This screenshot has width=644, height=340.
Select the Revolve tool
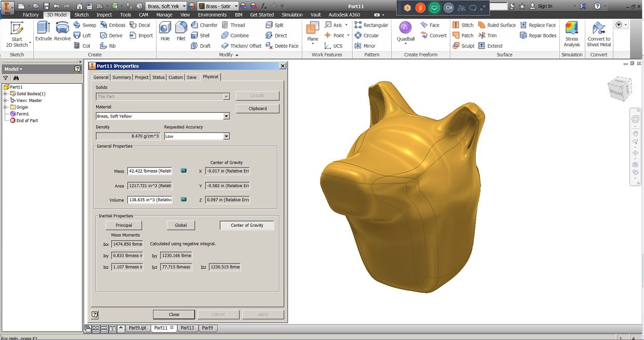pos(62,32)
